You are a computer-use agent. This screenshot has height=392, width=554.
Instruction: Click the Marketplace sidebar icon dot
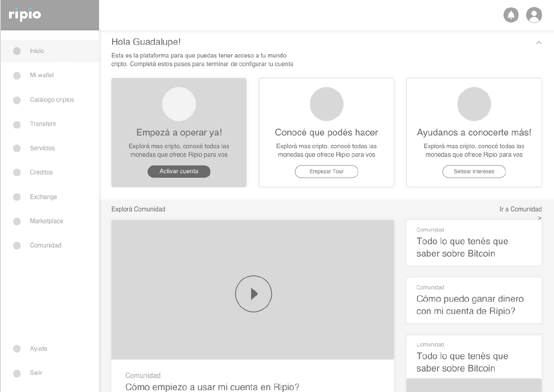(17, 221)
